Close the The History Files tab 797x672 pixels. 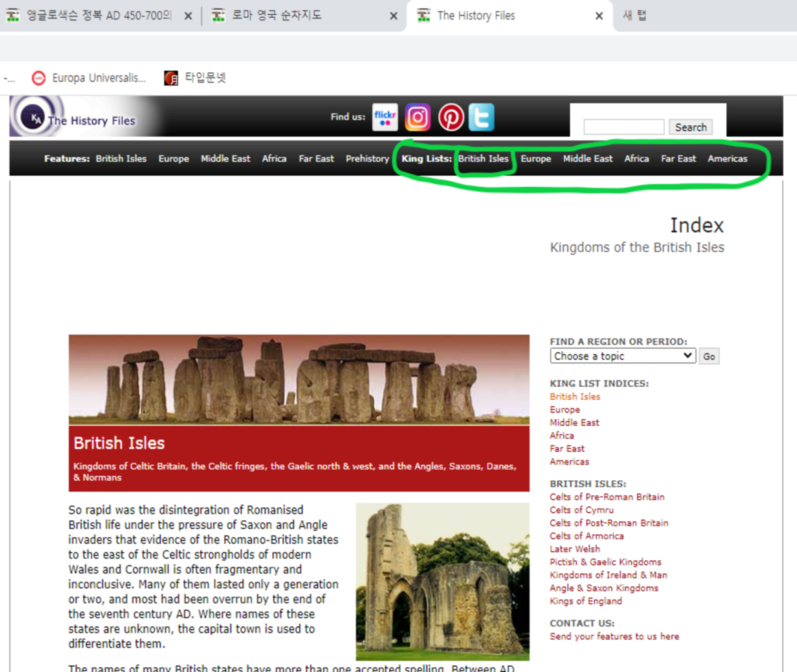599,16
